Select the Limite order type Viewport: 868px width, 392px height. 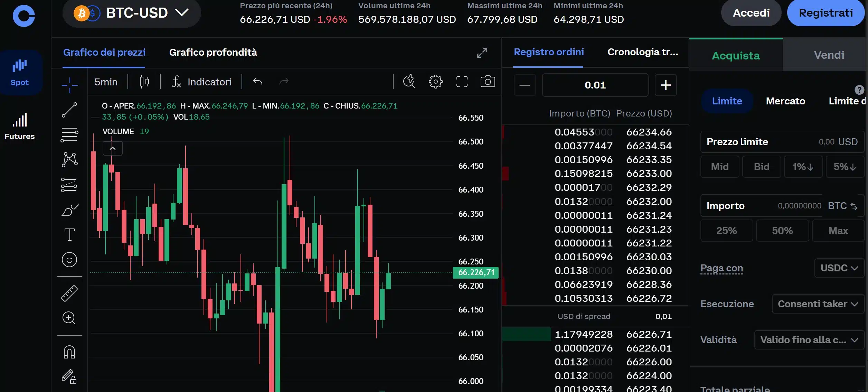[x=727, y=101]
